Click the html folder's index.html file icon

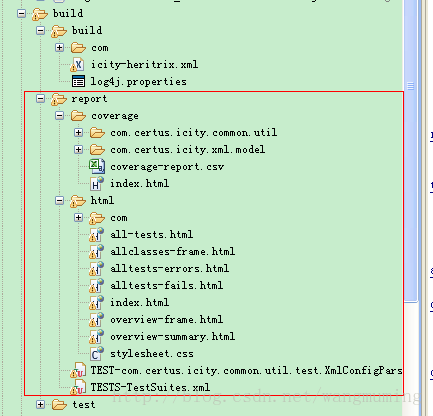(x=96, y=303)
